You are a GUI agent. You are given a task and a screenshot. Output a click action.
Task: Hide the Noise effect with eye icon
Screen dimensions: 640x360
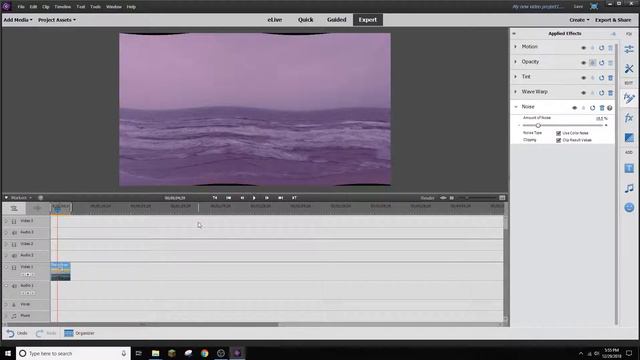coord(575,108)
